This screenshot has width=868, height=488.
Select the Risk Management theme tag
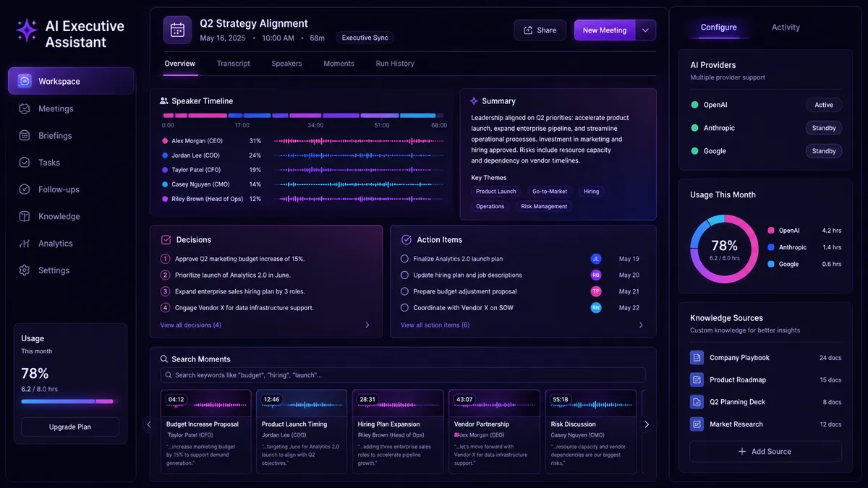tap(544, 206)
